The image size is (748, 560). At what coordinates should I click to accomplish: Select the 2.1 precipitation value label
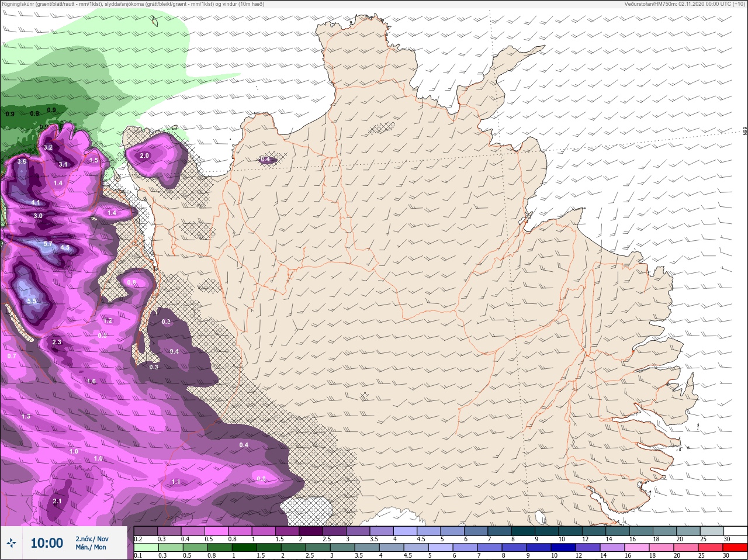(57, 502)
